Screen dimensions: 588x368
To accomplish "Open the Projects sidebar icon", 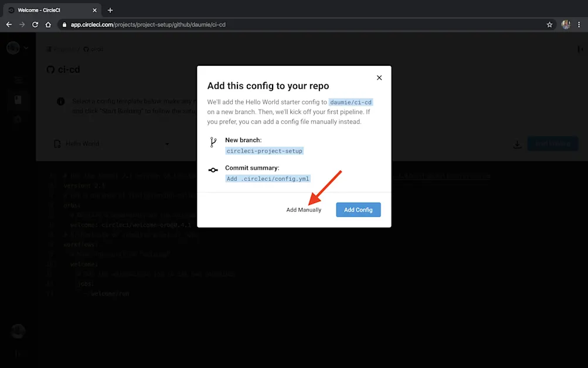I will tap(18, 100).
